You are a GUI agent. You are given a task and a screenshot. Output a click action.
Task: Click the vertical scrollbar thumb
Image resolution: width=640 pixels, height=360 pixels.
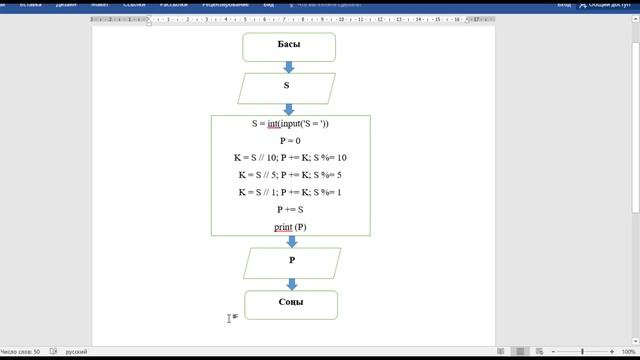coord(636,127)
